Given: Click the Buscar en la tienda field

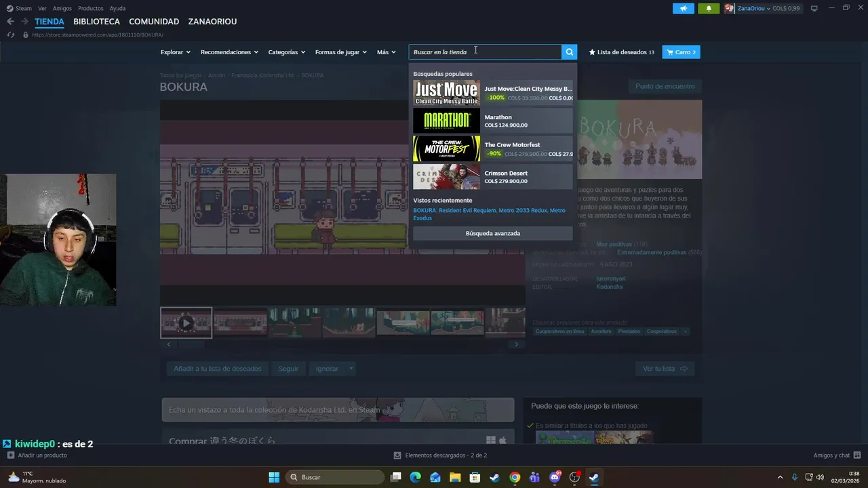Looking at the screenshot, I should pyautogui.click(x=485, y=52).
